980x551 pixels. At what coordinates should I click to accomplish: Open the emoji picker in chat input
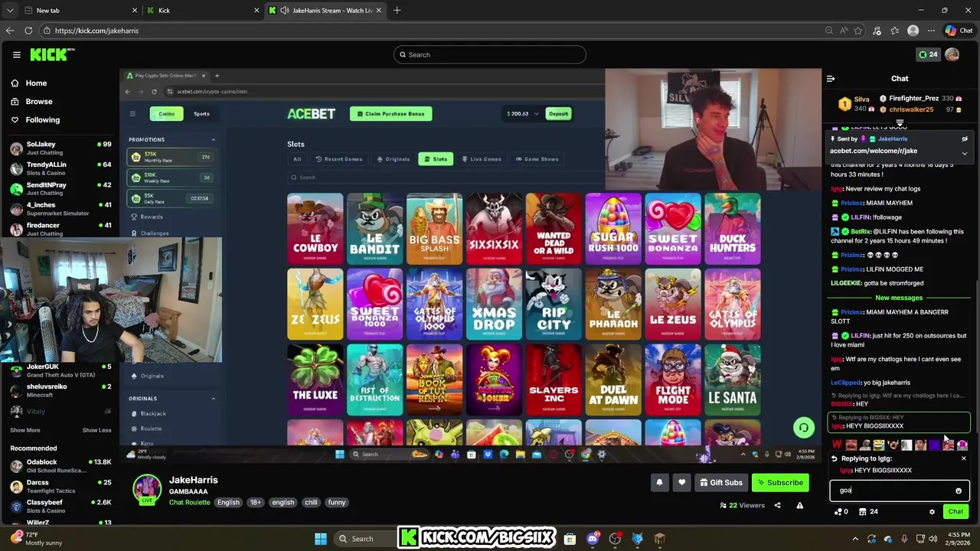tap(959, 491)
